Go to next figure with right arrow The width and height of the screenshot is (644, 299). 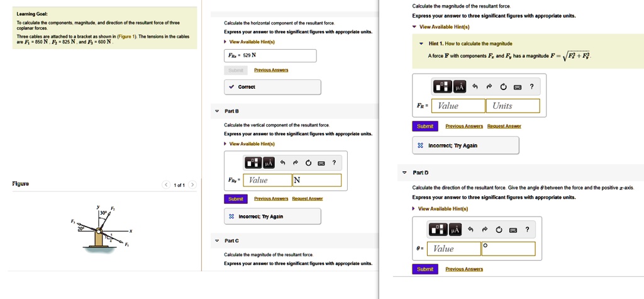click(x=192, y=185)
